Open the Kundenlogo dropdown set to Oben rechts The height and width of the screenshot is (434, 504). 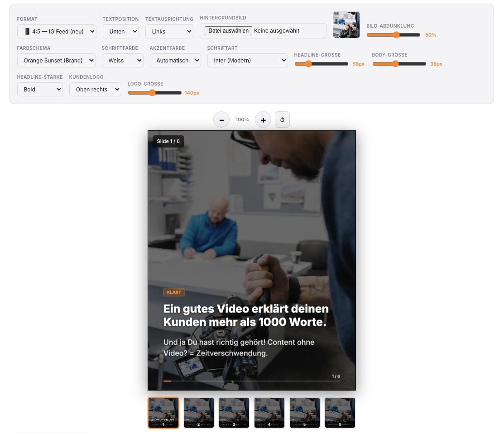click(x=95, y=89)
